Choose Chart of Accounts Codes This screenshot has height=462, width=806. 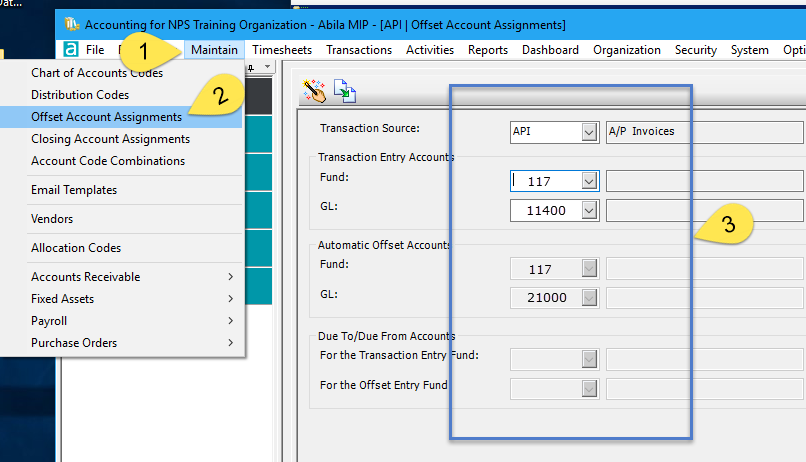[x=97, y=73]
